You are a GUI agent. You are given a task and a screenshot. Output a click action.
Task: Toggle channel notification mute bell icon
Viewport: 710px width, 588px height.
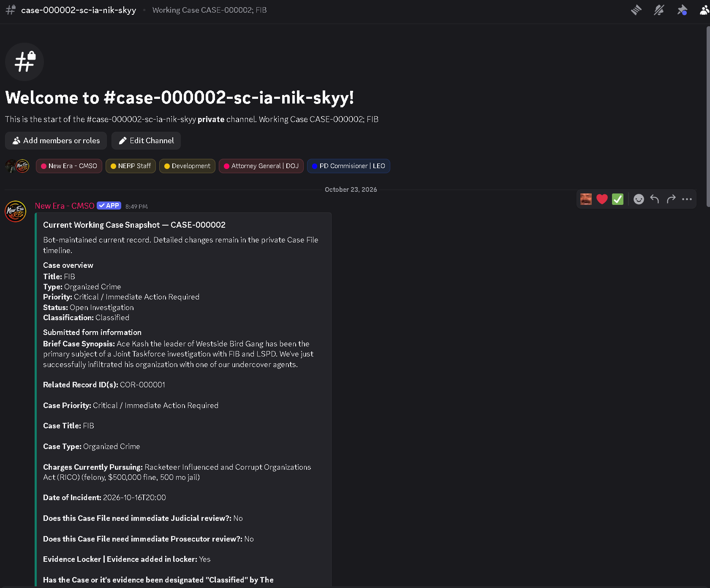pyautogui.click(x=659, y=10)
